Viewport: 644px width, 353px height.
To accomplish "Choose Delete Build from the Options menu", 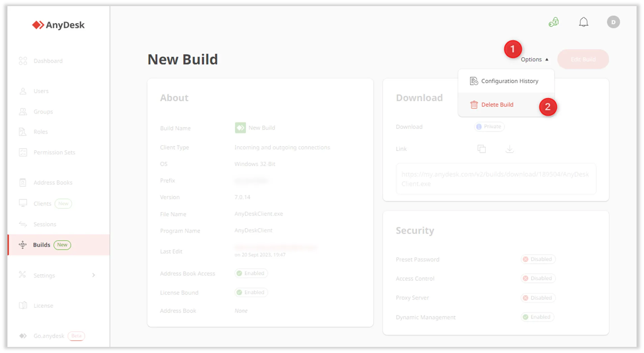I will point(497,105).
